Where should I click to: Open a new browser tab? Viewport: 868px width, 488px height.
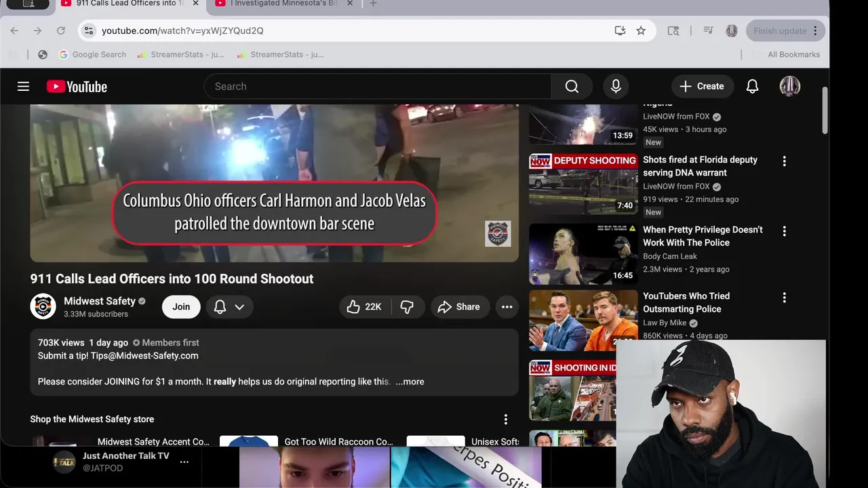tap(373, 4)
